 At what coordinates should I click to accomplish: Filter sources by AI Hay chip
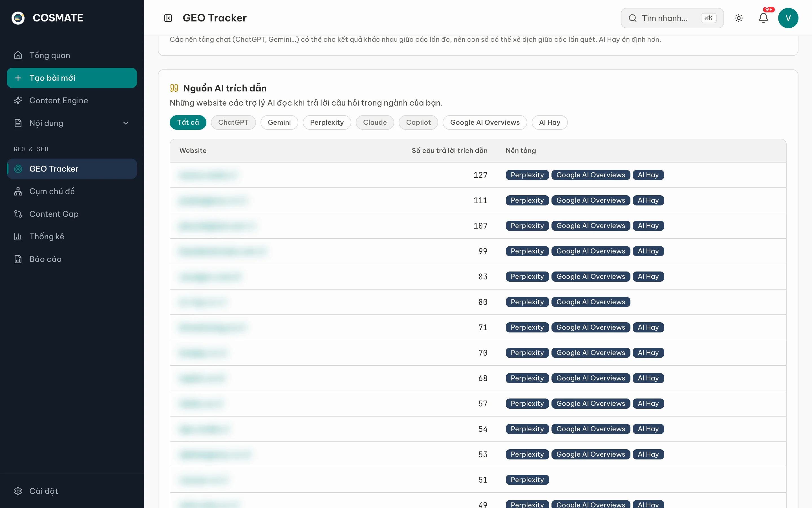coord(550,122)
